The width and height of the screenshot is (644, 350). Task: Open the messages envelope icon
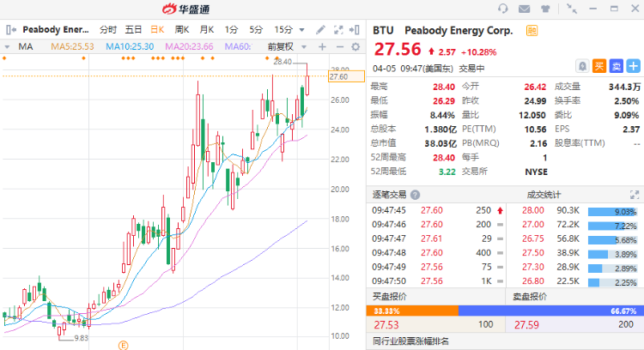point(524,9)
